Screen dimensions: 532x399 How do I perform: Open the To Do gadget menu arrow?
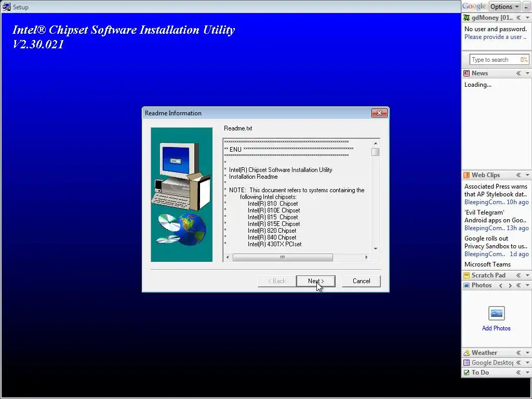pyautogui.click(x=527, y=373)
